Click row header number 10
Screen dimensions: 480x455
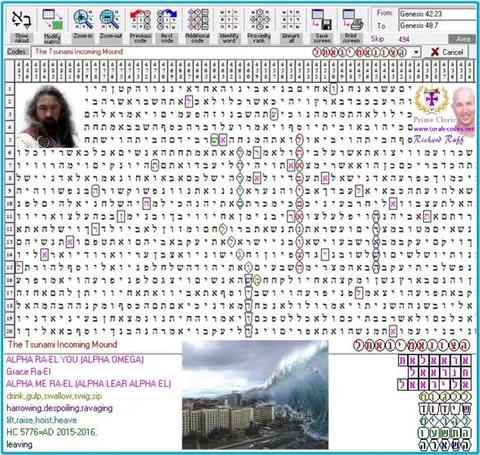click(x=10, y=203)
